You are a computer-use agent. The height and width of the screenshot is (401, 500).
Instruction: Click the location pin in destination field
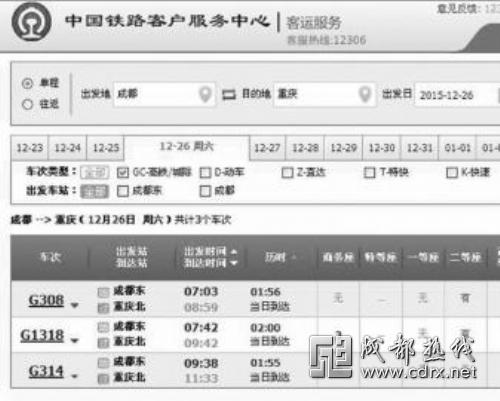pyautogui.click(x=365, y=94)
